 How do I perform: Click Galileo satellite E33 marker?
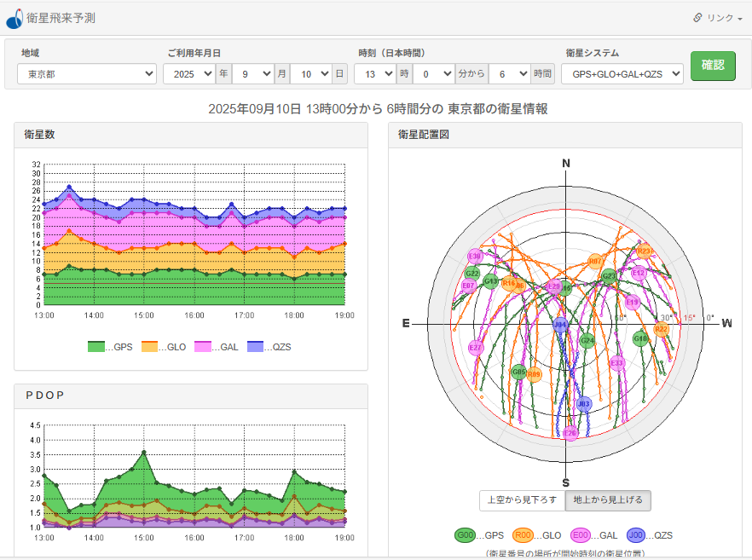(x=617, y=363)
